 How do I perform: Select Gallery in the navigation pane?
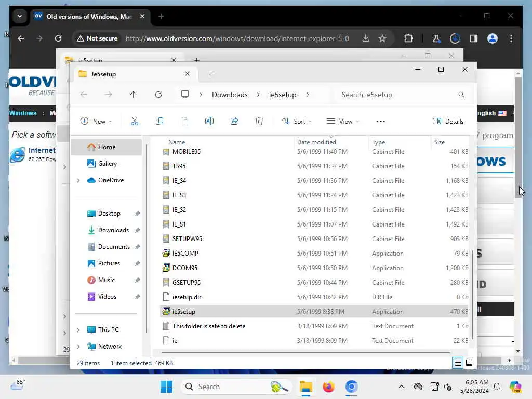pos(106,164)
